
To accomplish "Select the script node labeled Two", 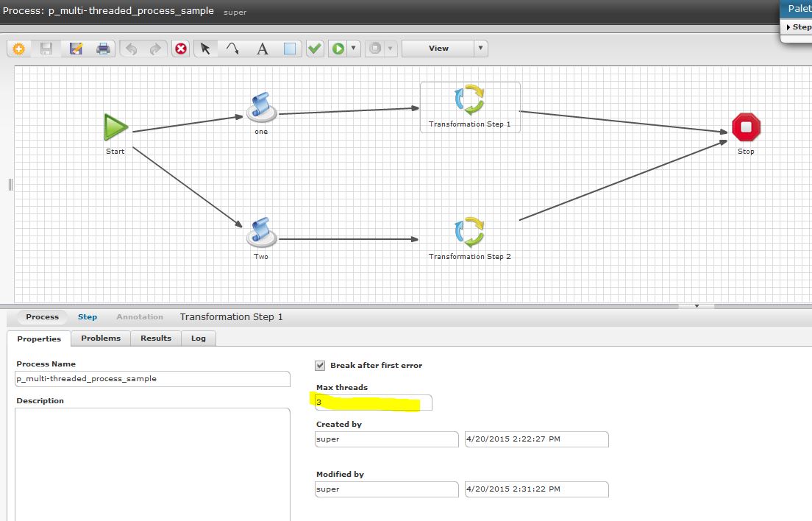I will (x=262, y=232).
